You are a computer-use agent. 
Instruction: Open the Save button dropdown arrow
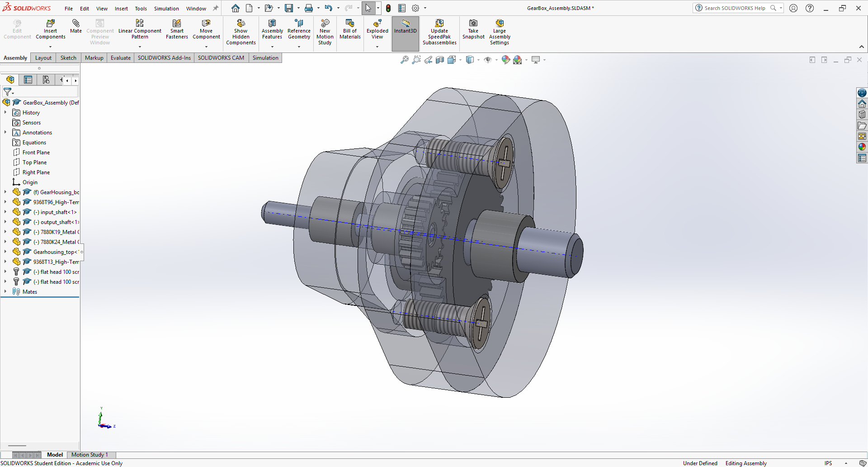298,8
